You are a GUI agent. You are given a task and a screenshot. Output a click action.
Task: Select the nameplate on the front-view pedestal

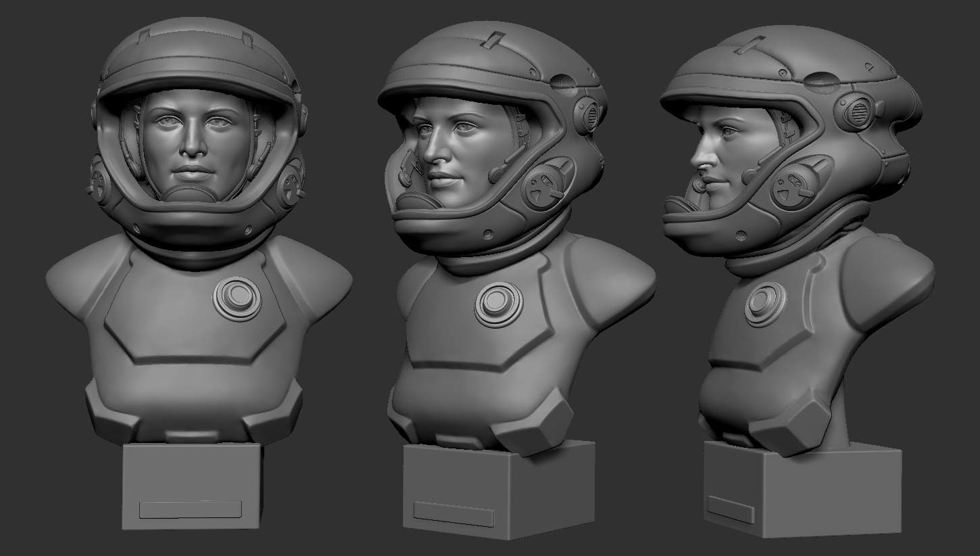point(190,509)
